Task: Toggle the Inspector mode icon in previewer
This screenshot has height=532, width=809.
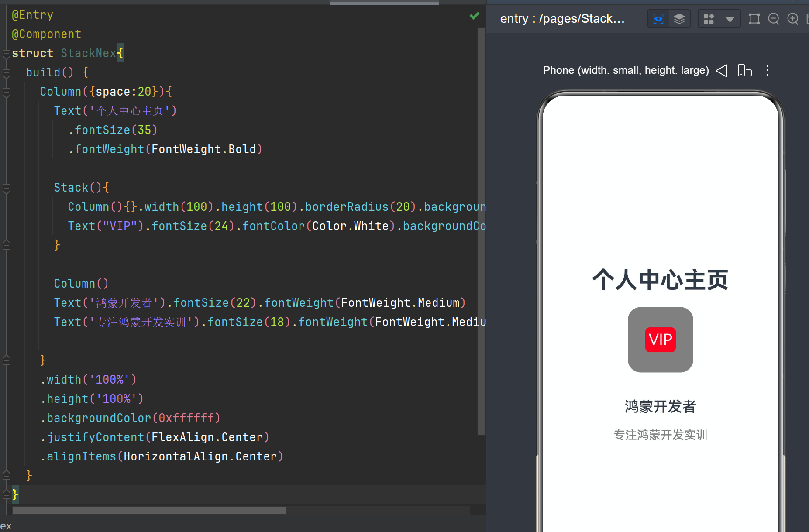Action: pyautogui.click(x=658, y=19)
